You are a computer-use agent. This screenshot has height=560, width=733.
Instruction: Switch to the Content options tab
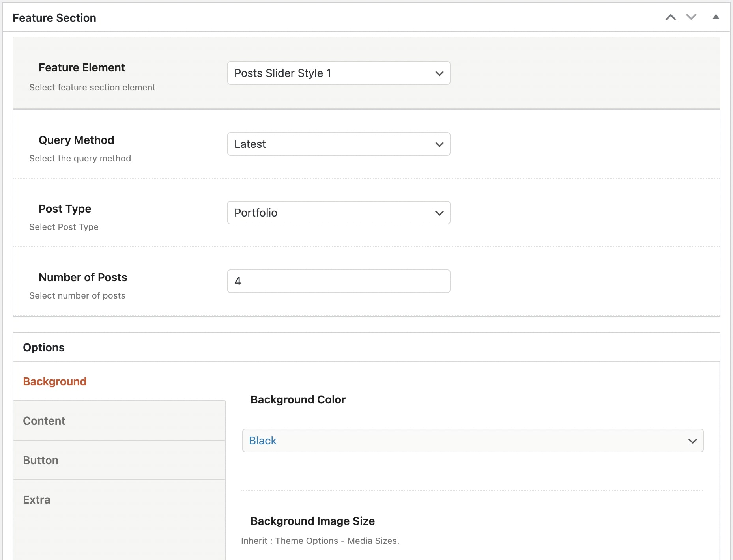click(44, 421)
